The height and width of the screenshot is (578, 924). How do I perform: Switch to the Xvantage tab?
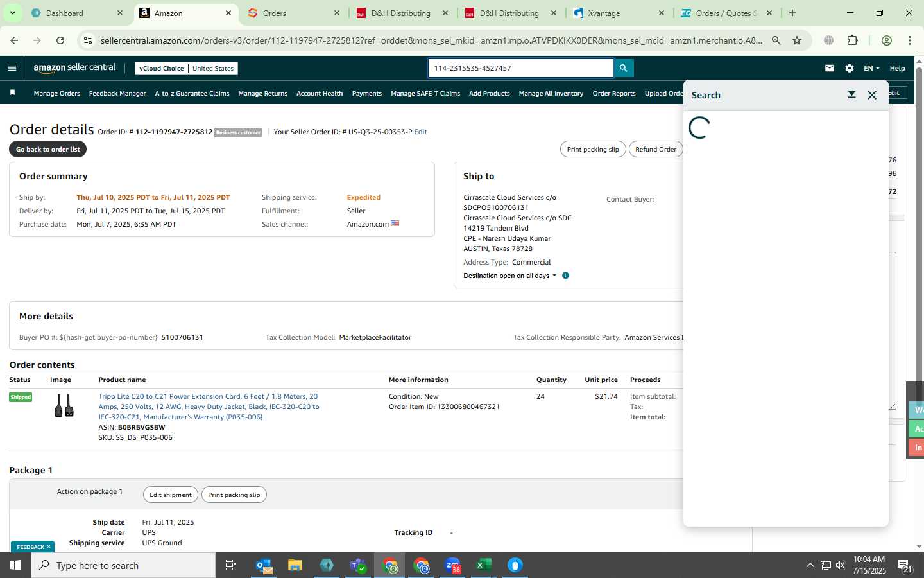tap(619, 13)
